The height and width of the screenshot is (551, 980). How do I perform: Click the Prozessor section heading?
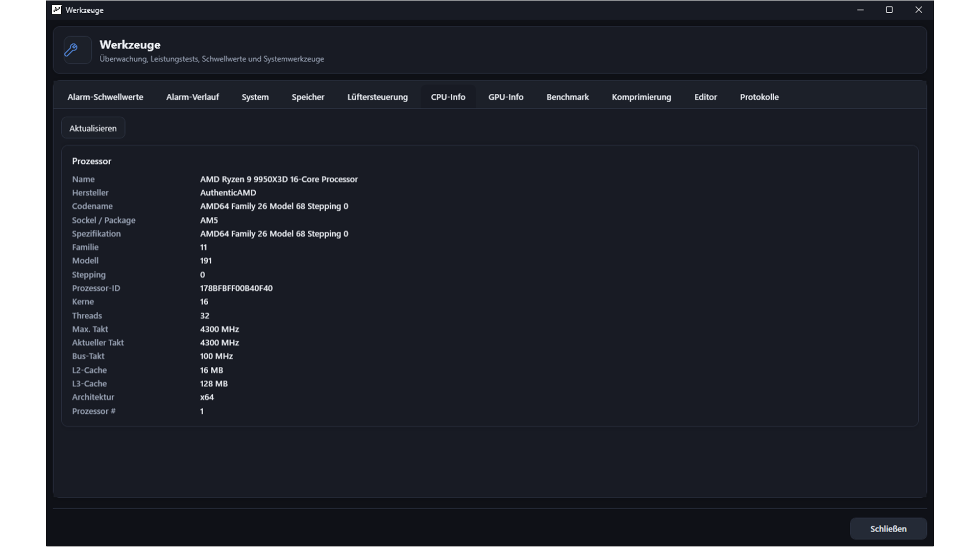tap(91, 161)
